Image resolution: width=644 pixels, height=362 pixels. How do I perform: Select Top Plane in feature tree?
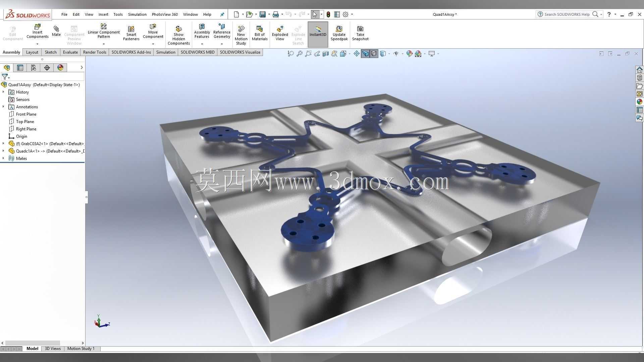[x=21, y=122]
